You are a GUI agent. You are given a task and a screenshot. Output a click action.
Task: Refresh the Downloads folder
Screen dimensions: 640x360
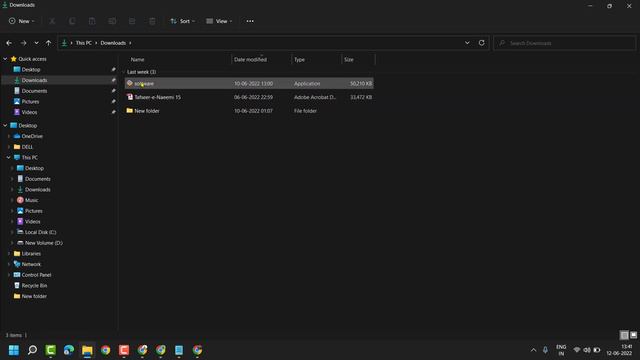[x=482, y=43]
